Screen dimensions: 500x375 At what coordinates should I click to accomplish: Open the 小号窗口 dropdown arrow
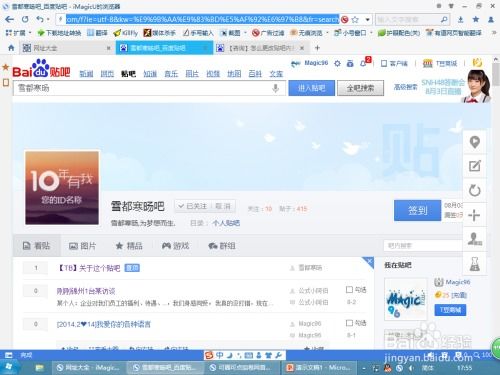[371, 33]
